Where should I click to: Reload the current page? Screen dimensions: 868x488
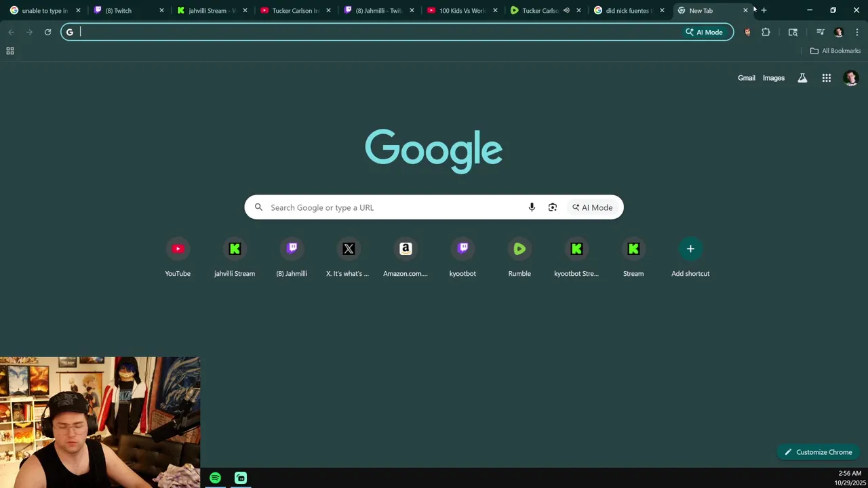(x=47, y=32)
